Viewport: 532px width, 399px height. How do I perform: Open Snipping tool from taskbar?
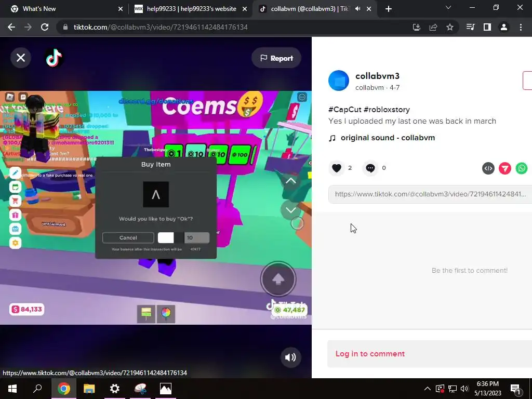click(140, 389)
